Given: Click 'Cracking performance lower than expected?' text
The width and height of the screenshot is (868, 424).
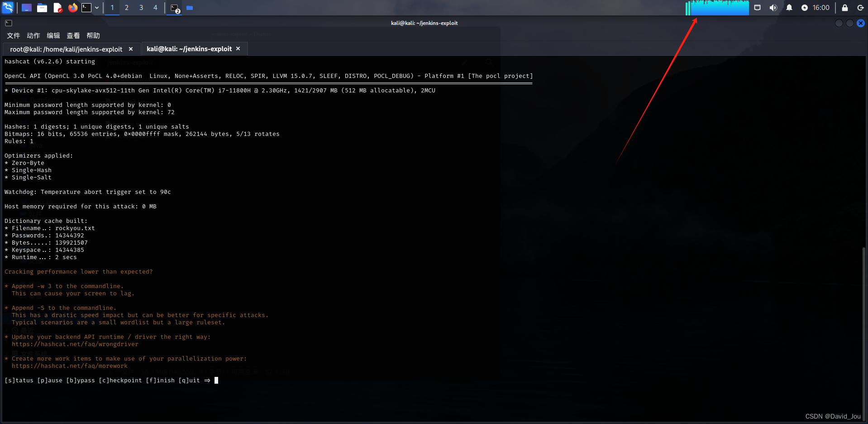Looking at the screenshot, I should pyautogui.click(x=79, y=272).
